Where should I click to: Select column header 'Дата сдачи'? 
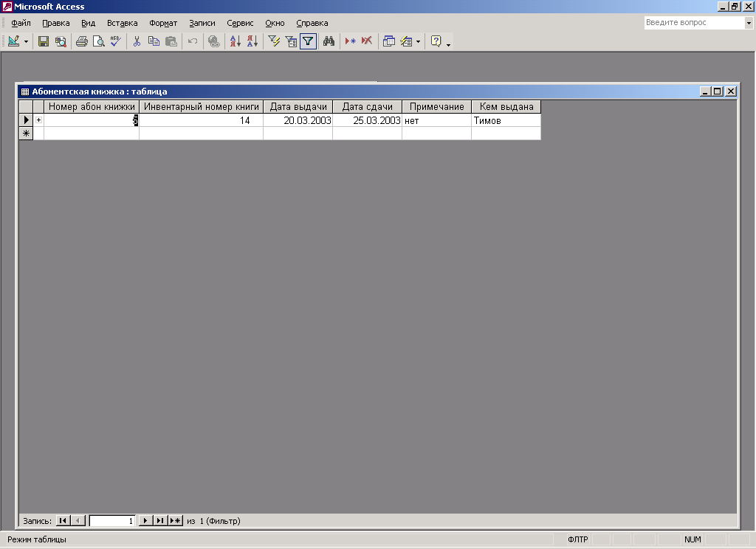point(368,106)
